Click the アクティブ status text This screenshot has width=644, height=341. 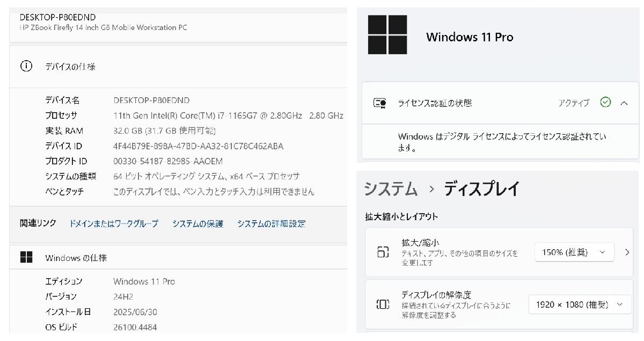[573, 103]
